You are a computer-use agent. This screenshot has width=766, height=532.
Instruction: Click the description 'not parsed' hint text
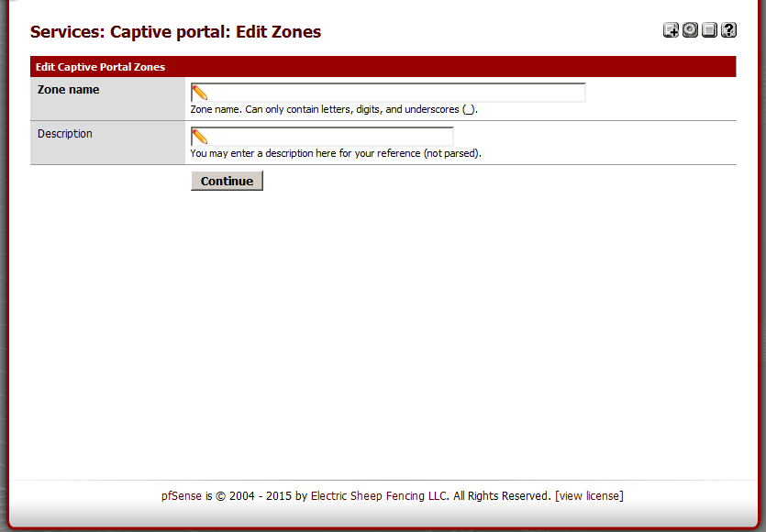coord(335,153)
